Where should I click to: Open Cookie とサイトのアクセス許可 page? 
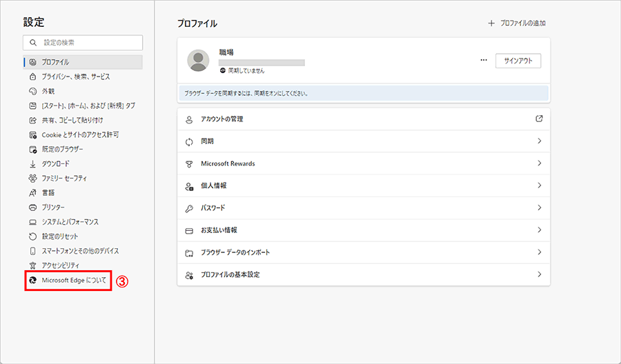coord(83,135)
